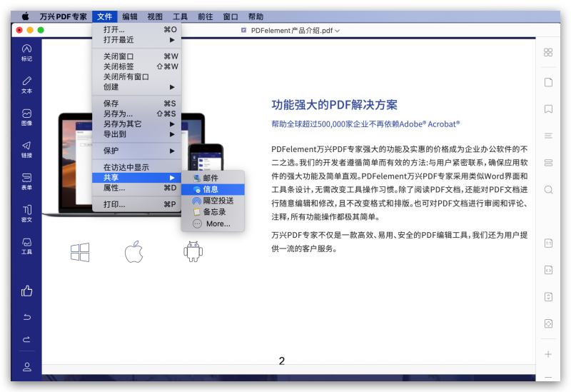The width and height of the screenshot is (571, 392).
Task: Choose 另存为... from the File menu
Action: pos(136,114)
